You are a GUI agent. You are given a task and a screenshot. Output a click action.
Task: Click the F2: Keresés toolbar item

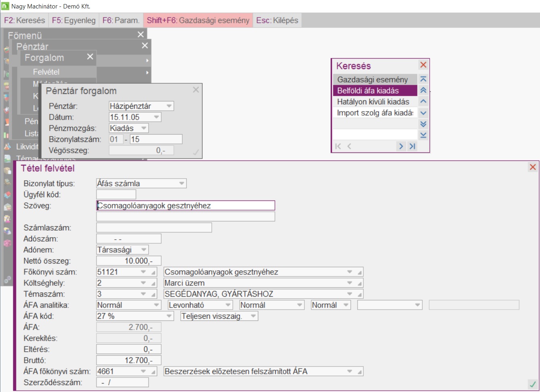[25, 20]
